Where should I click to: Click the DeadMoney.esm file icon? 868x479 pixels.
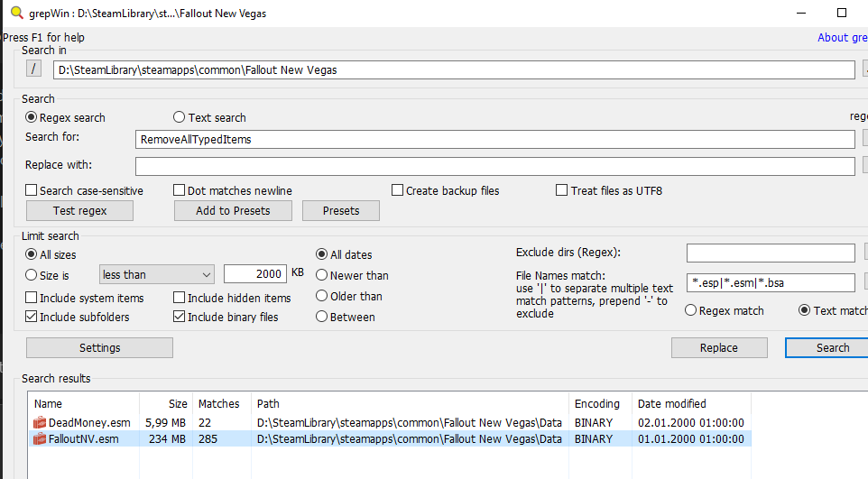point(40,422)
